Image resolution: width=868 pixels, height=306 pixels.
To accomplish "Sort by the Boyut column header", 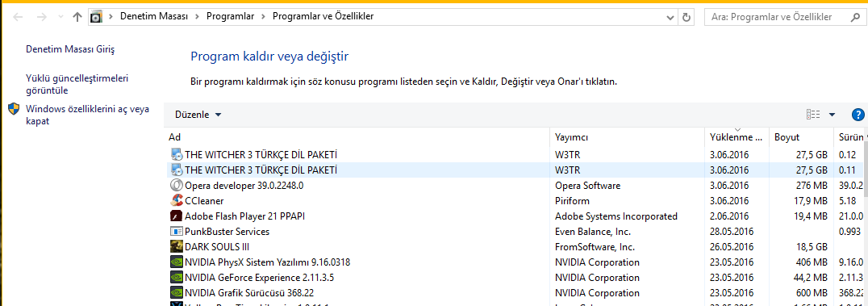I will 800,137.
